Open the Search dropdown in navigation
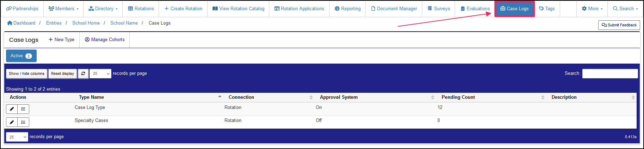This screenshot has height=149, width=644. (625, 8)
